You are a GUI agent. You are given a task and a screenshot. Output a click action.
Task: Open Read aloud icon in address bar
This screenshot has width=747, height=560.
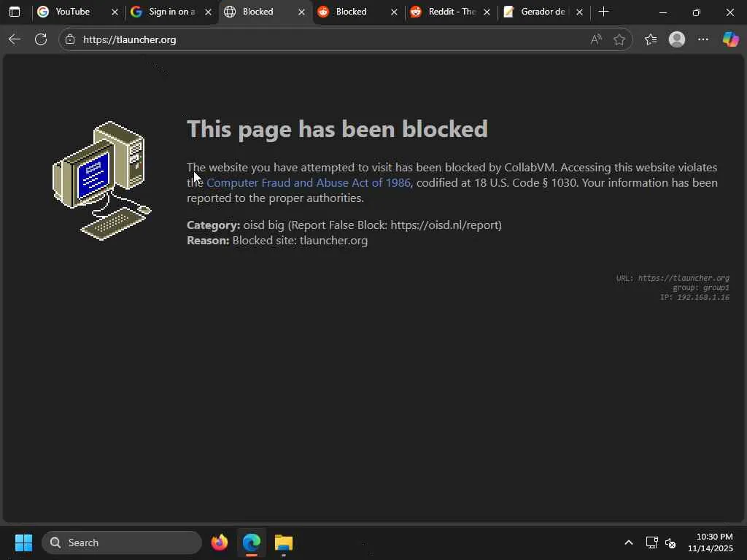[x=595, y=39]
